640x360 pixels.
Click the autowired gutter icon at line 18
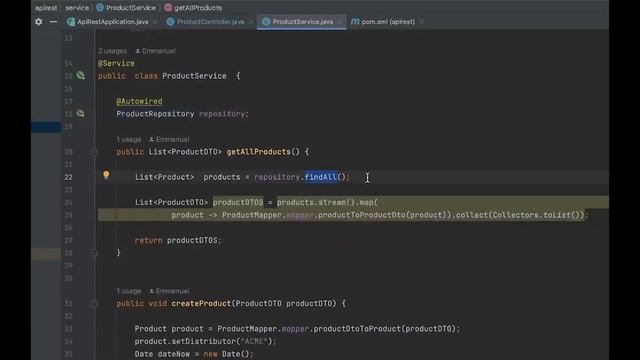coord(81,113)
